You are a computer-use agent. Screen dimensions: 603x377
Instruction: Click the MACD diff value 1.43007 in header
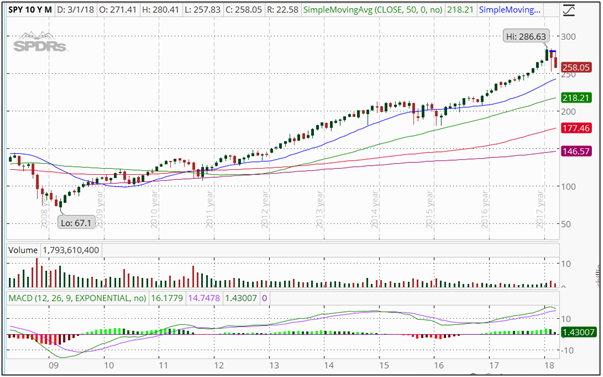point(241,298)
